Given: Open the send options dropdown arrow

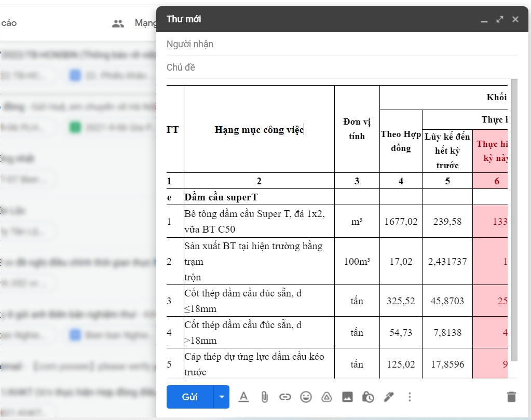Looking at the screenshot, I should [x=222, y=397].
